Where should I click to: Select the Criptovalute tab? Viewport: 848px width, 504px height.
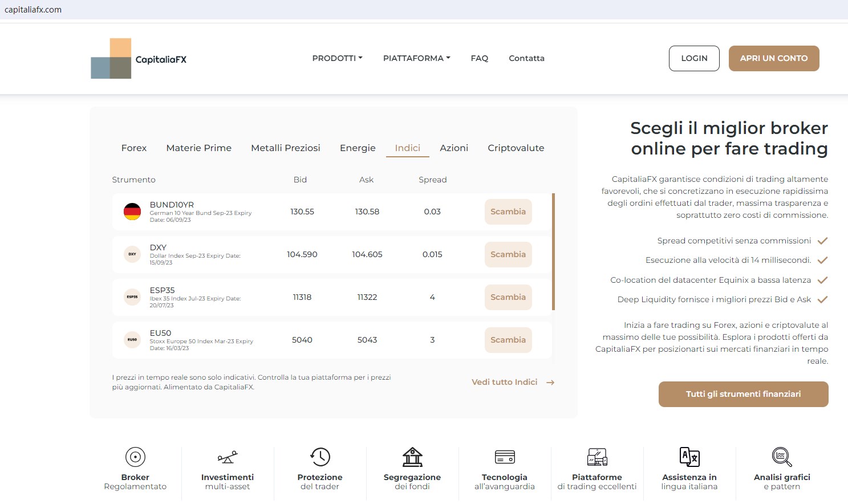(x=516, y=148)
